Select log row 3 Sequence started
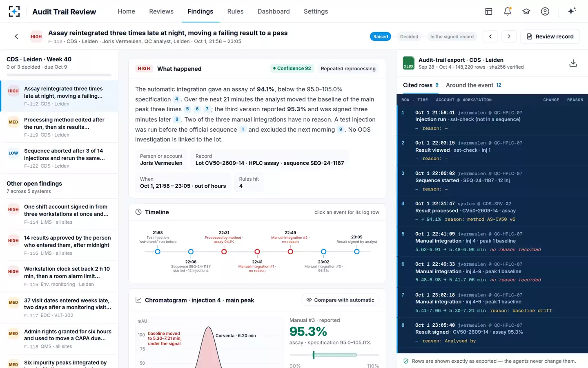 (x=492, y=181)
